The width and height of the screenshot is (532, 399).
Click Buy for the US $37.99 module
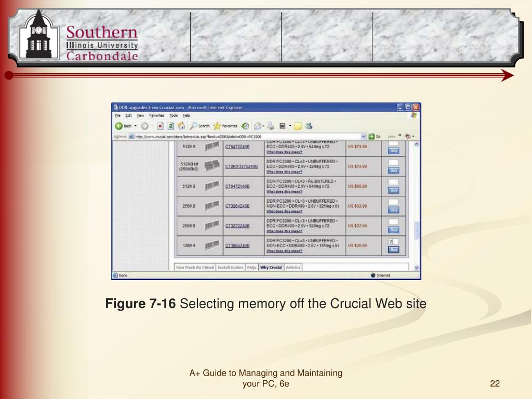pyautogui.click(x=394, y=230)
